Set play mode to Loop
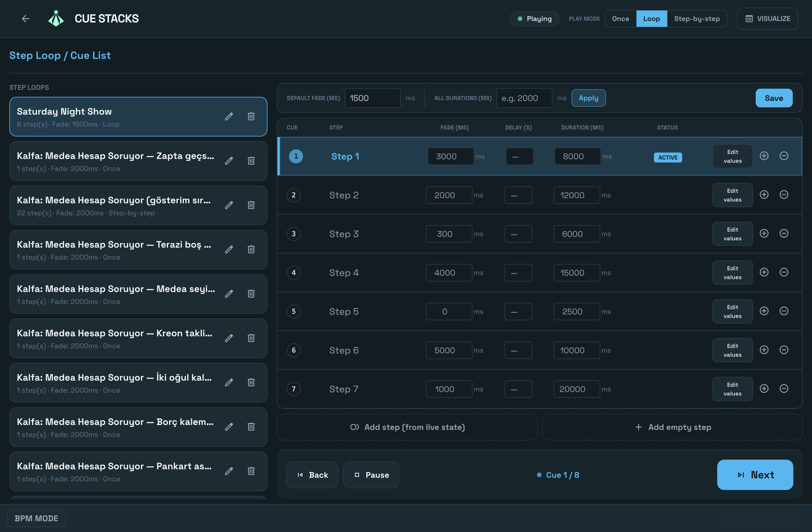The image size is (812, 532). 651,19
